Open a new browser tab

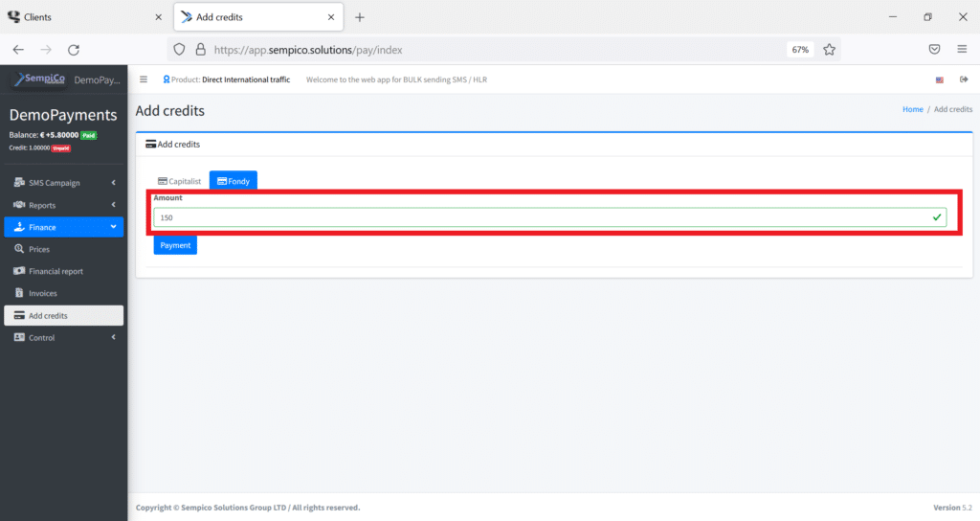(x=360, y=17)
